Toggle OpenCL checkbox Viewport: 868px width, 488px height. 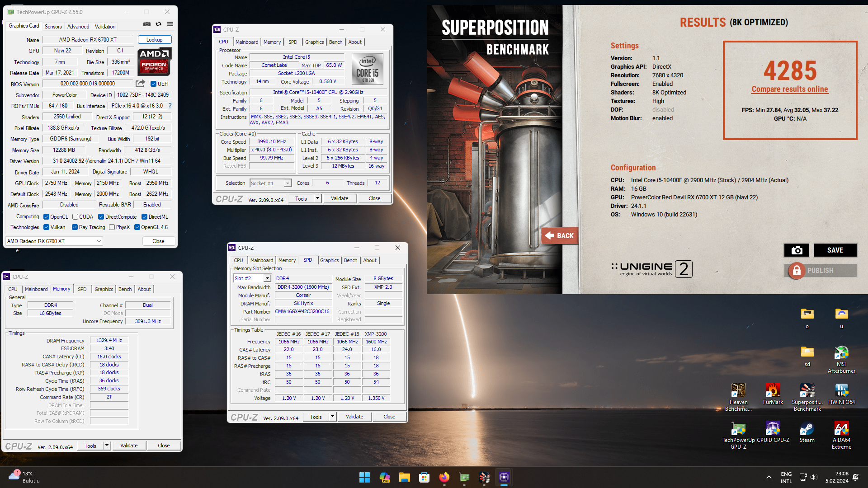[46, 217]
